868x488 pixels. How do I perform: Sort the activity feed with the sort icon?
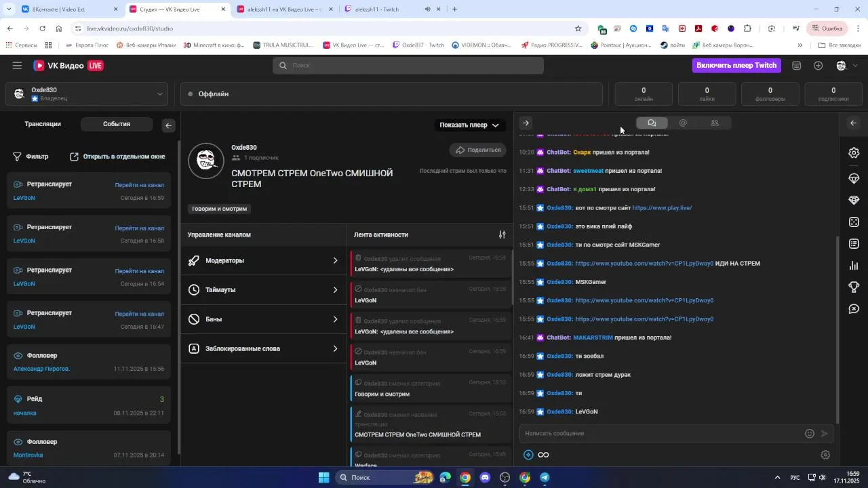(502, 235)
